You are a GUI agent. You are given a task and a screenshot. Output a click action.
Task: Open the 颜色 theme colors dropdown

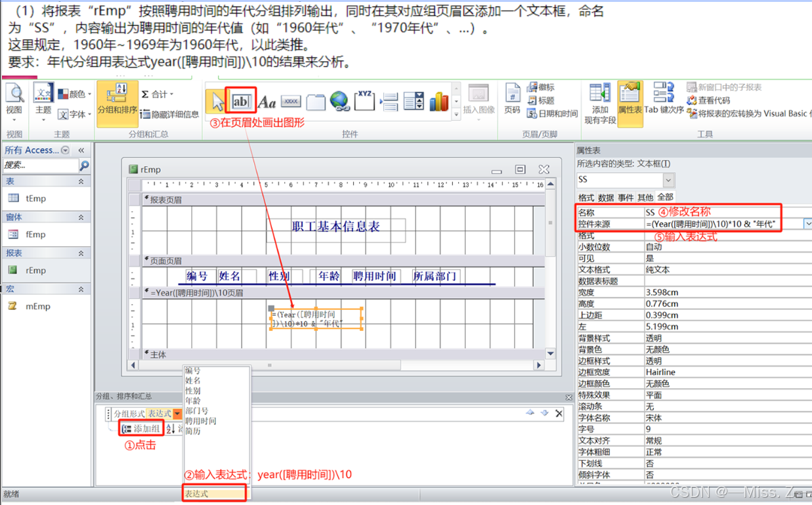[75, 94]
